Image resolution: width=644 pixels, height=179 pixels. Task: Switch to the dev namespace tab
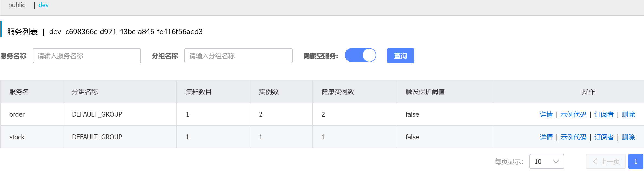tap(44, 5)
